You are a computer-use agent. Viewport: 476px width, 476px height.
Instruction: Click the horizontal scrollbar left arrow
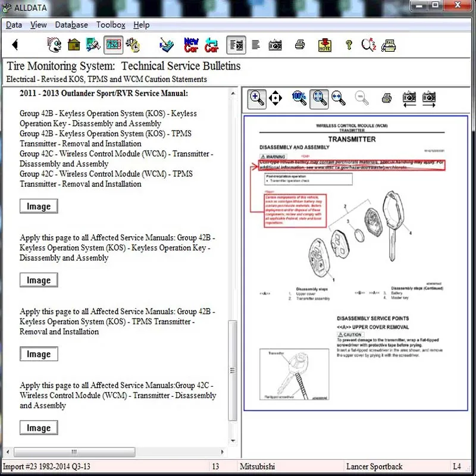(x=8, y=452)
